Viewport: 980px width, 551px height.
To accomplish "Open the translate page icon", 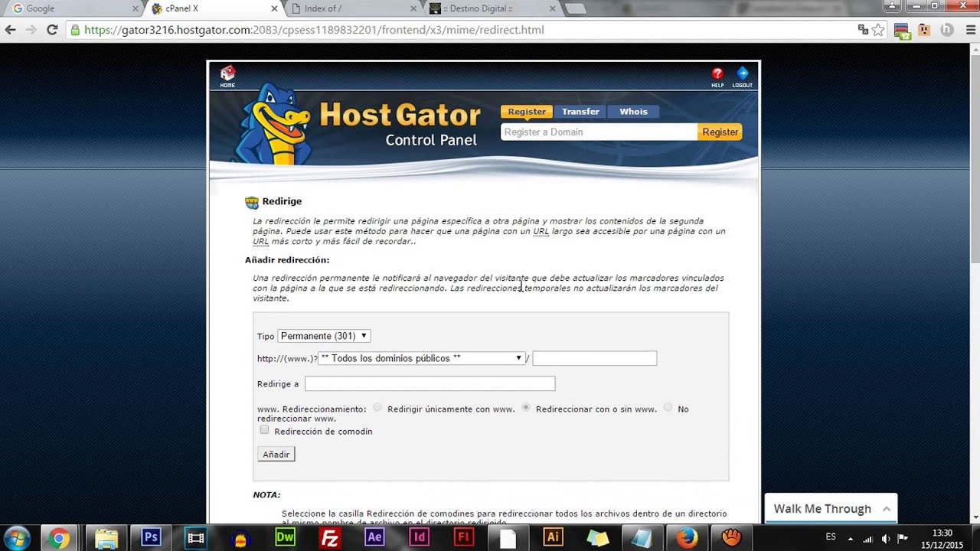I will [x=863, y=30].
